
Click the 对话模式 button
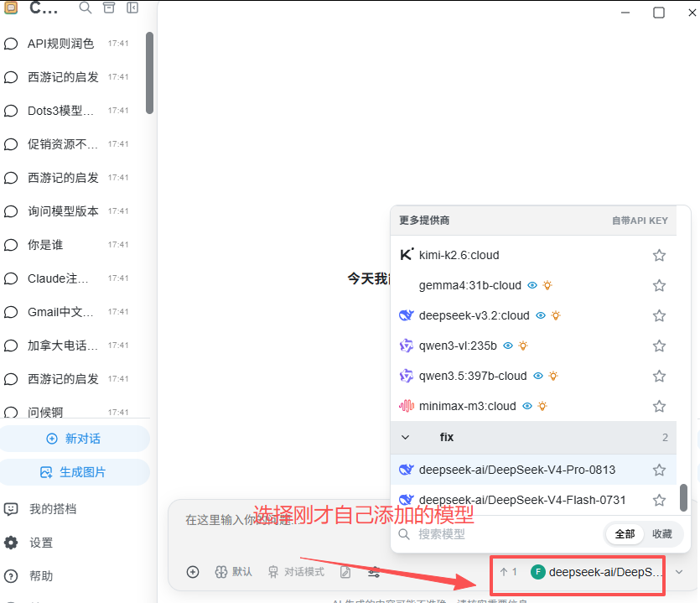(296, 572)
